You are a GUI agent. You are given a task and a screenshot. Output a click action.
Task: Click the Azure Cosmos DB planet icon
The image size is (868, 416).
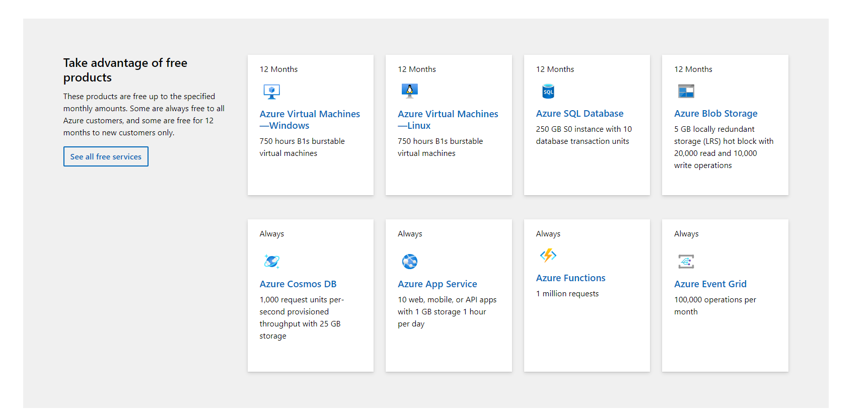271,261
